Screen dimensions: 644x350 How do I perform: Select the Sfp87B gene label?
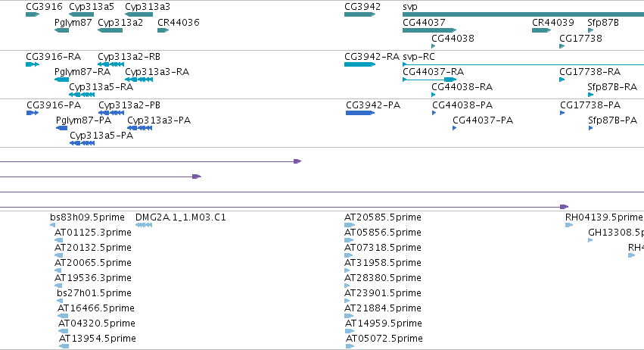(x=603, y=23)
